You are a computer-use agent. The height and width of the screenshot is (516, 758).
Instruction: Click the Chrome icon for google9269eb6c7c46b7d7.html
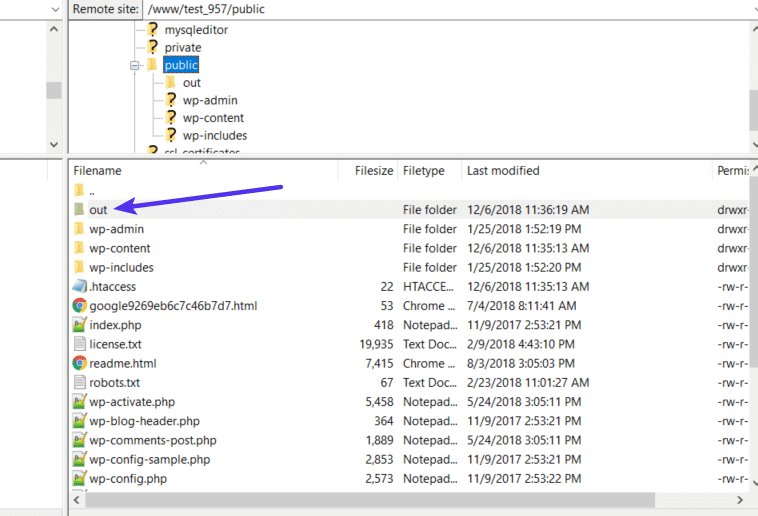(x=79, y=306)
